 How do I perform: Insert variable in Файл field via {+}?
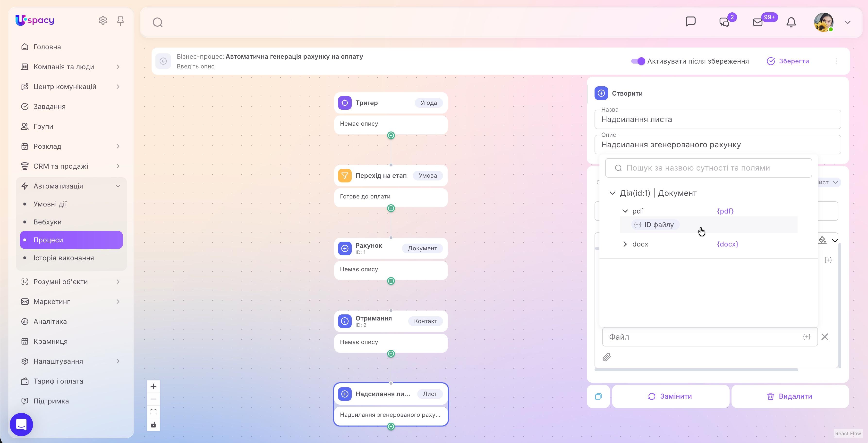[806, 337]
